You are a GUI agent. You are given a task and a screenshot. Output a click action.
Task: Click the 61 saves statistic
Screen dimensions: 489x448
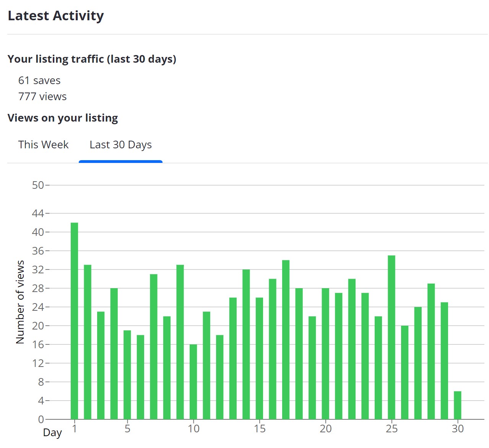(39, 81)
